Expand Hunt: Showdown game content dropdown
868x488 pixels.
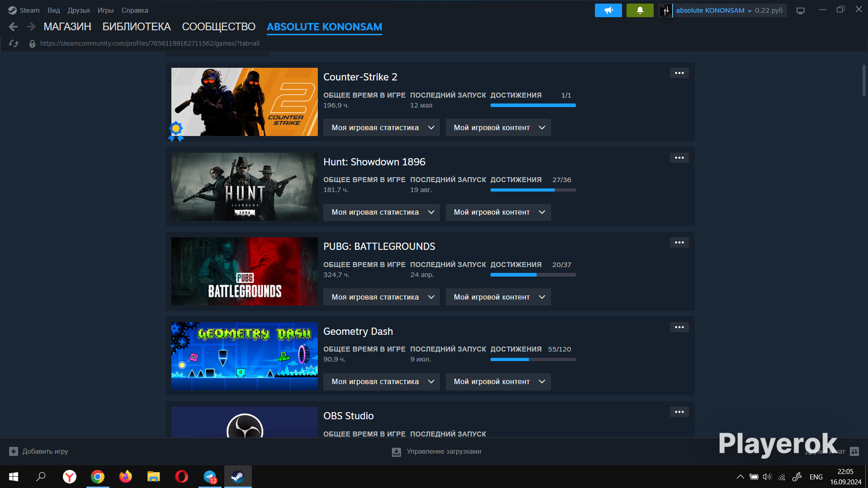coord(498,212)
